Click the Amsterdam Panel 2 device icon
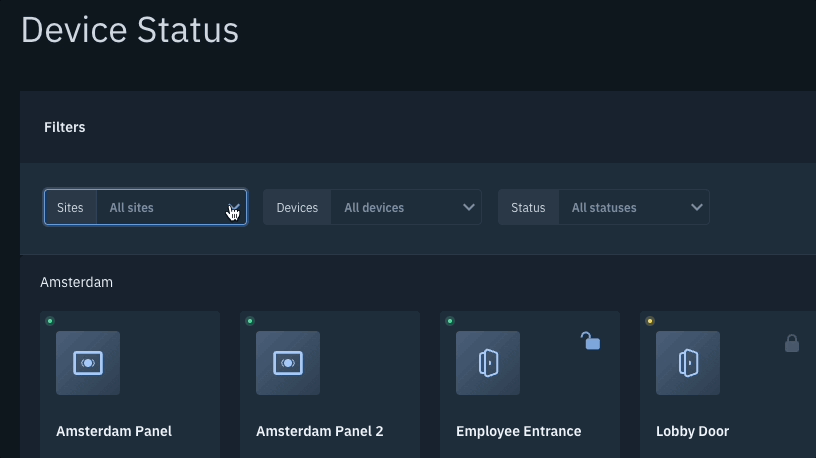Viewport: 816px width, 458px height. (288, 363)
